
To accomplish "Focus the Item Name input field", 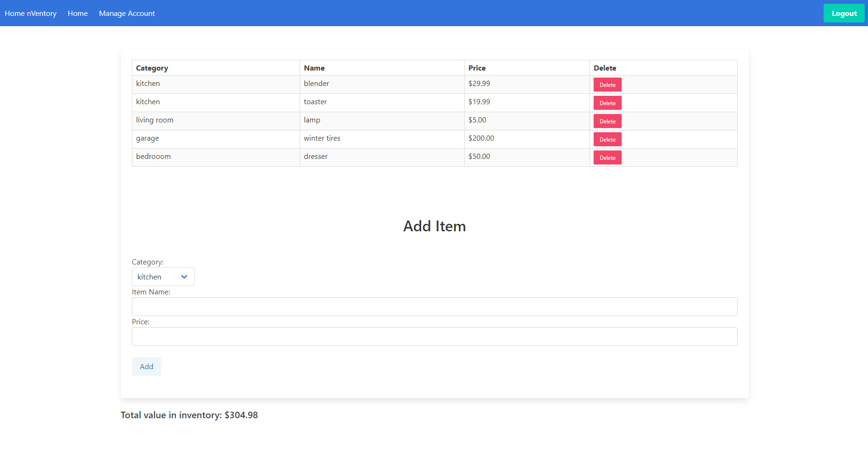I will tap(434, 307).
